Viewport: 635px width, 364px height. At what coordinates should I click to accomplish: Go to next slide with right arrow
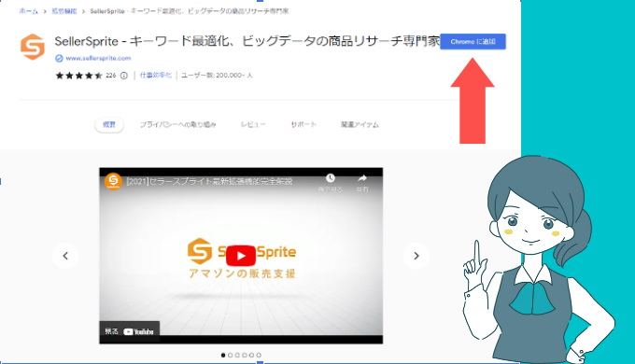point(416,256)
